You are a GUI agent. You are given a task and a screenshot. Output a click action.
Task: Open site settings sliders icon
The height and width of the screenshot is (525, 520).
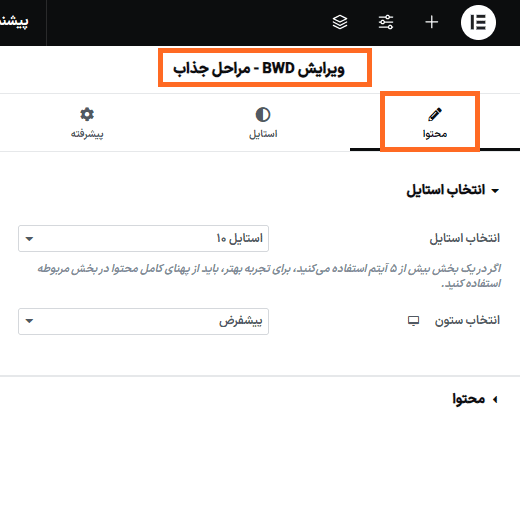[386, 22]
